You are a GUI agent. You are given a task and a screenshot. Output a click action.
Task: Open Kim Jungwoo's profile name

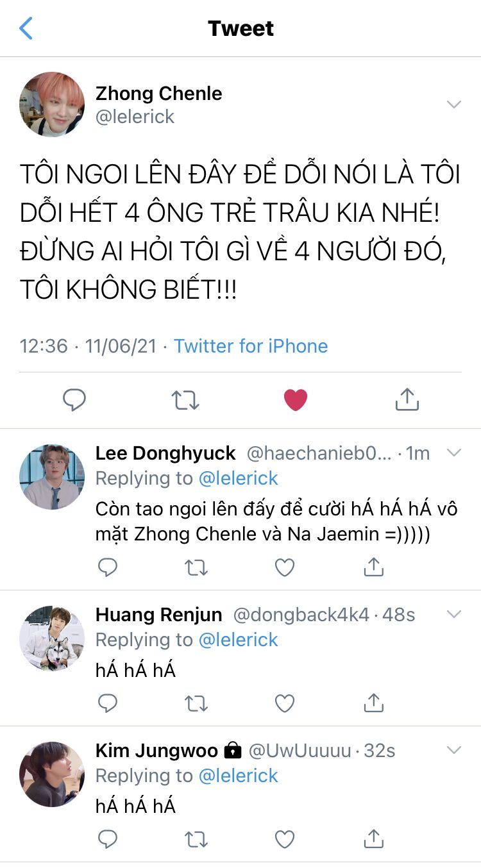[156, 751]
